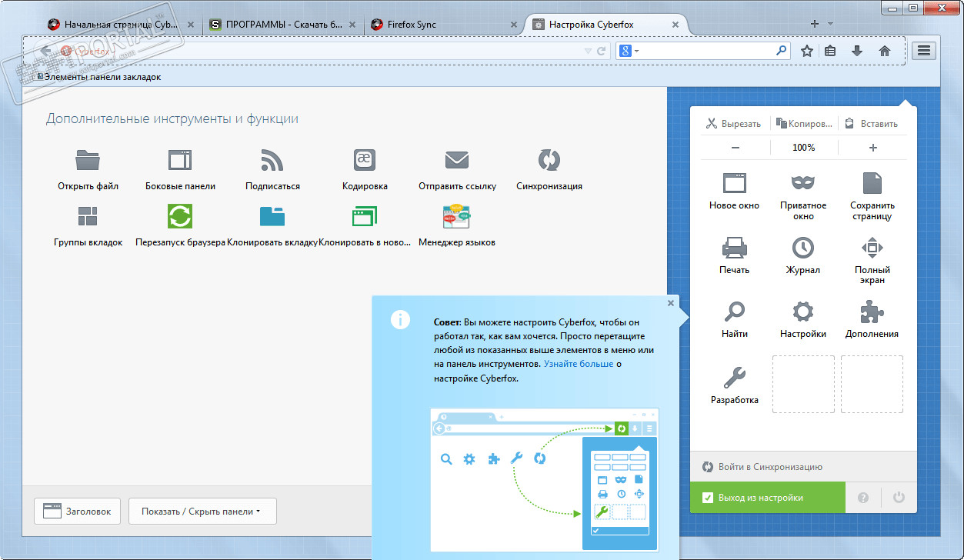Click the help question mark icon
Image resolution: width=964 pixels, height=560 pixels.
click(x=863, y=498)
